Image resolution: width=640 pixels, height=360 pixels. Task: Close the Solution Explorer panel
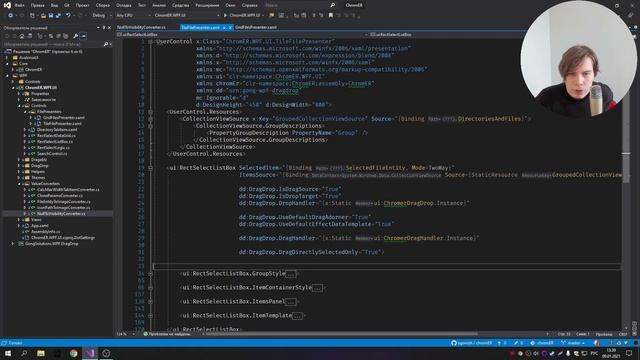(109, 27)
